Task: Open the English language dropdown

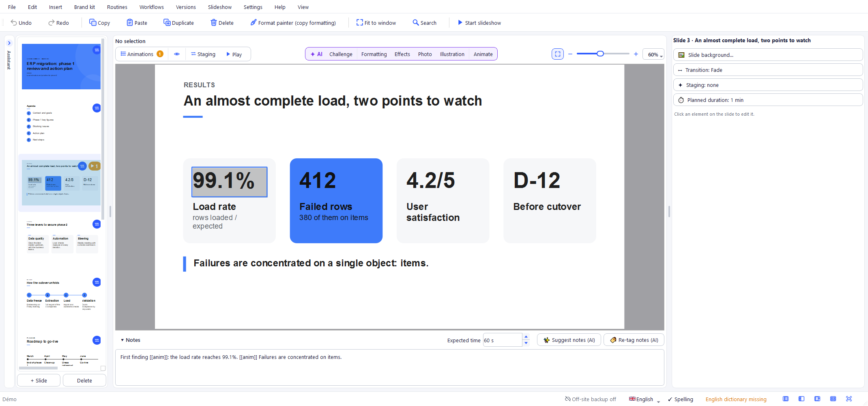Action: [x=645, y=399]
